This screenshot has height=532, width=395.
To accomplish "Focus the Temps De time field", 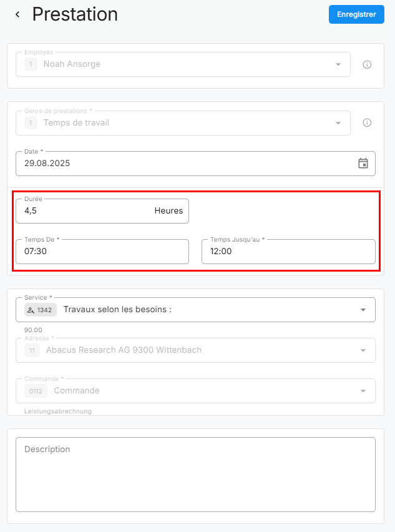I will pyautogui.click(x=102, y=252).
